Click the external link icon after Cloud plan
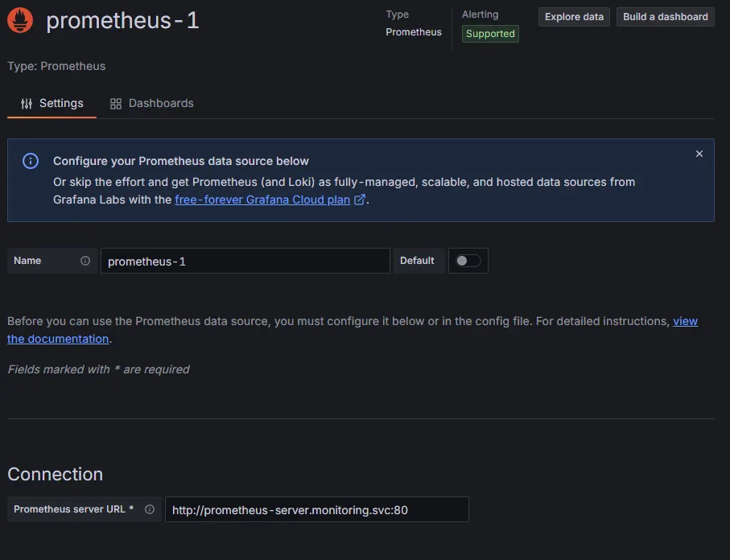This screenshot has width=730, height=560. pyautogui.click(x=360, y=200)
